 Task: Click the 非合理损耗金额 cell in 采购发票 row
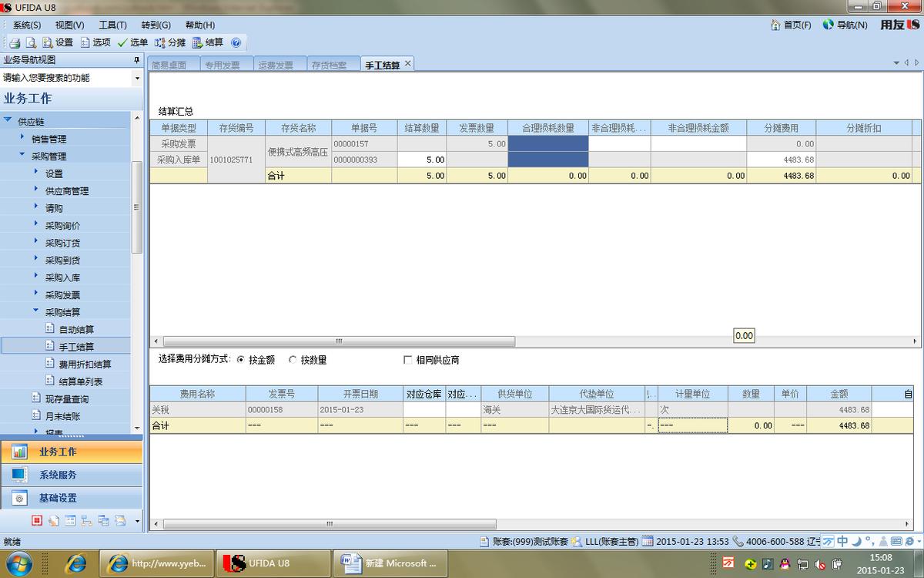[698, 143]
